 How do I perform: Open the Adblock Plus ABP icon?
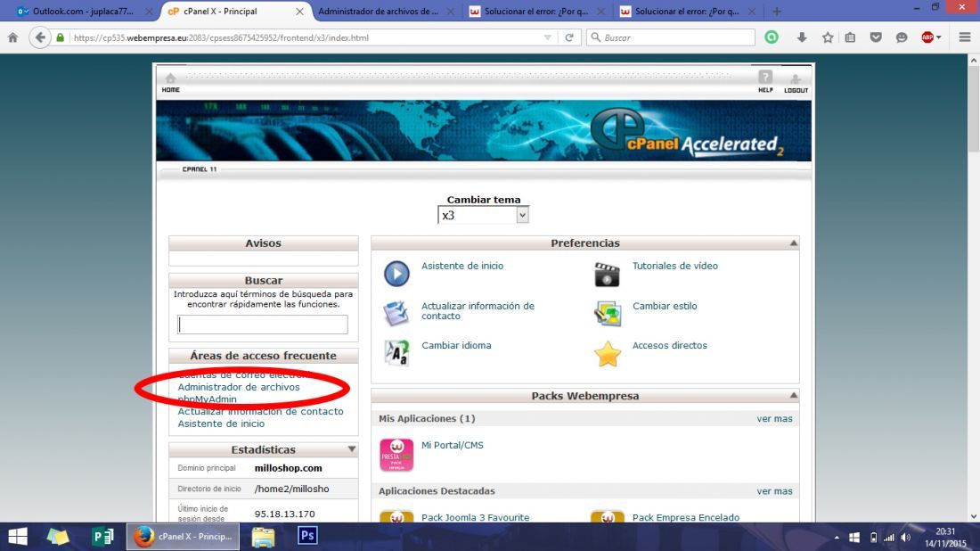coord(927,37)
